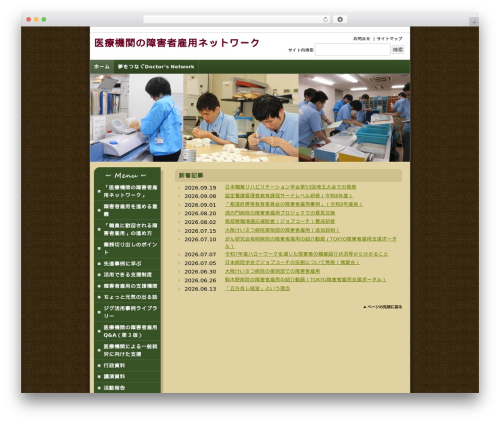Click the browser address bar
500x423 pixels.
237,19
